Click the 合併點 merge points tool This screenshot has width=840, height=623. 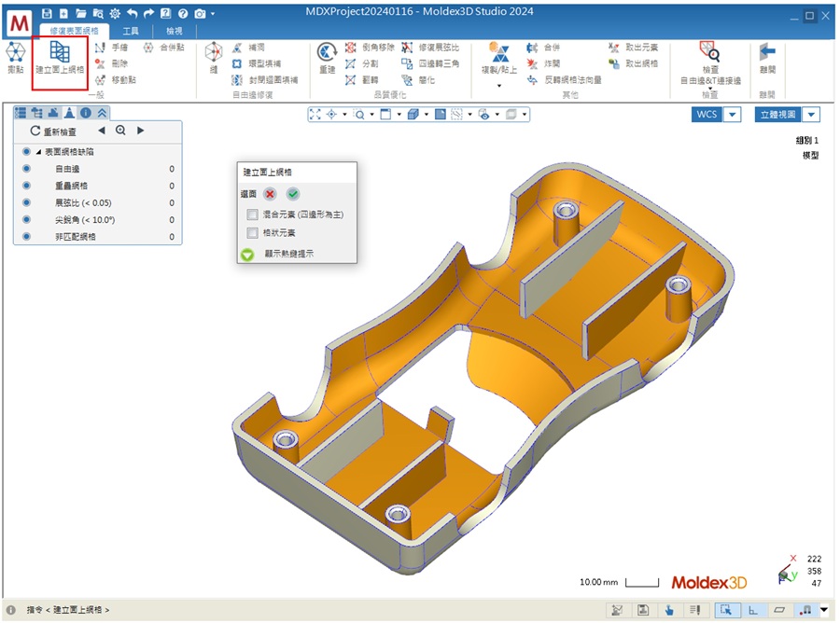(x=164, y=47)
